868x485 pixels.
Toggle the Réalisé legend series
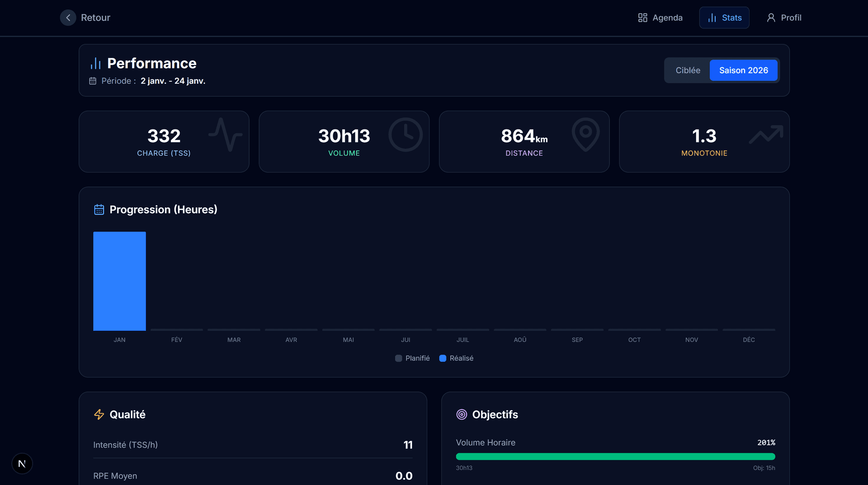coord(457,358)
